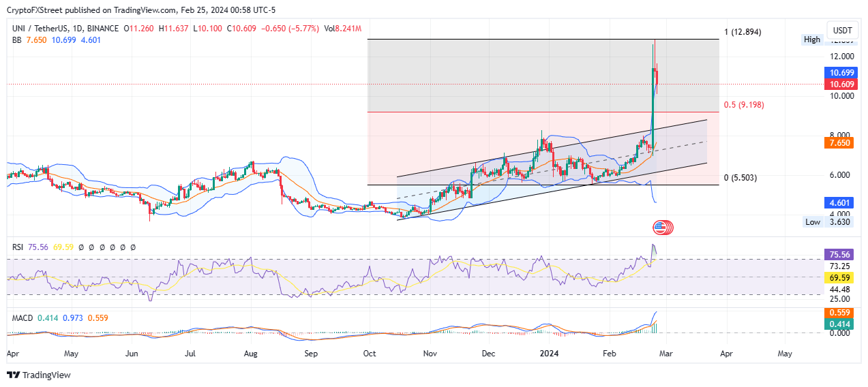This screenshot has width=868, height=387.
Task: Click the orange 0.559 MACD axis label
Action: (838, 314)
